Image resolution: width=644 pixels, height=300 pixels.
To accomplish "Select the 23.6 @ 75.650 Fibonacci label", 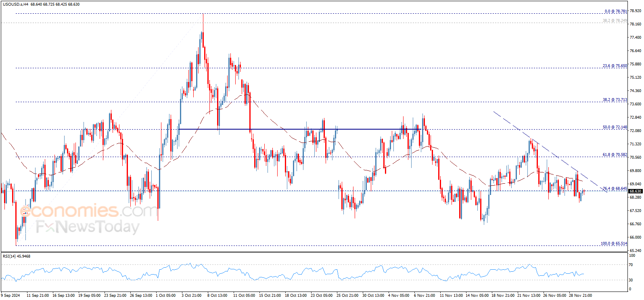I will [x=615, y=66].
